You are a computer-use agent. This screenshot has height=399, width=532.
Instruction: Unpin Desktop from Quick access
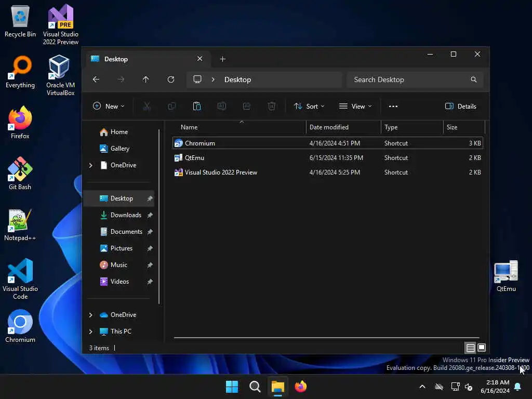pos(150,198)
